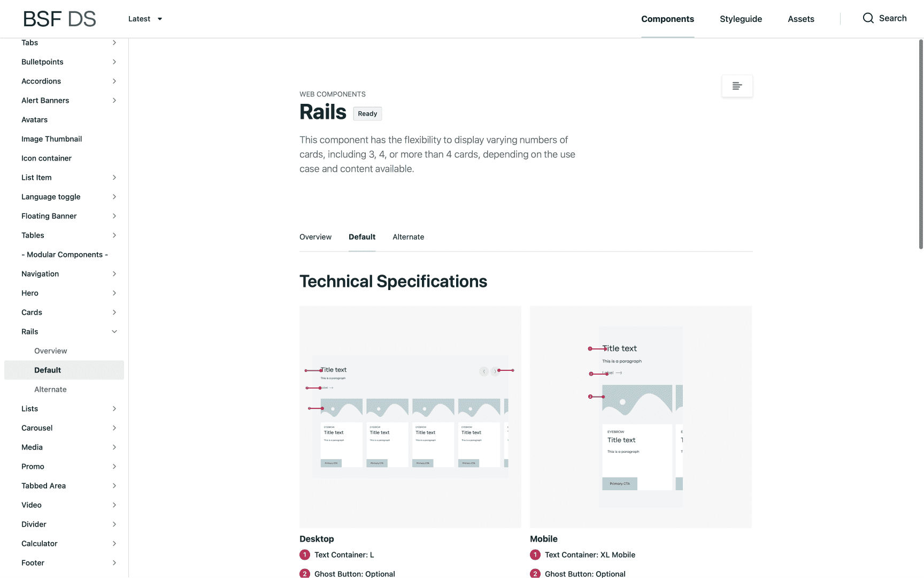The width and height of the screenshot is (924, 578).
Task: Click the BSF DS logo
Action: [59, 19]
